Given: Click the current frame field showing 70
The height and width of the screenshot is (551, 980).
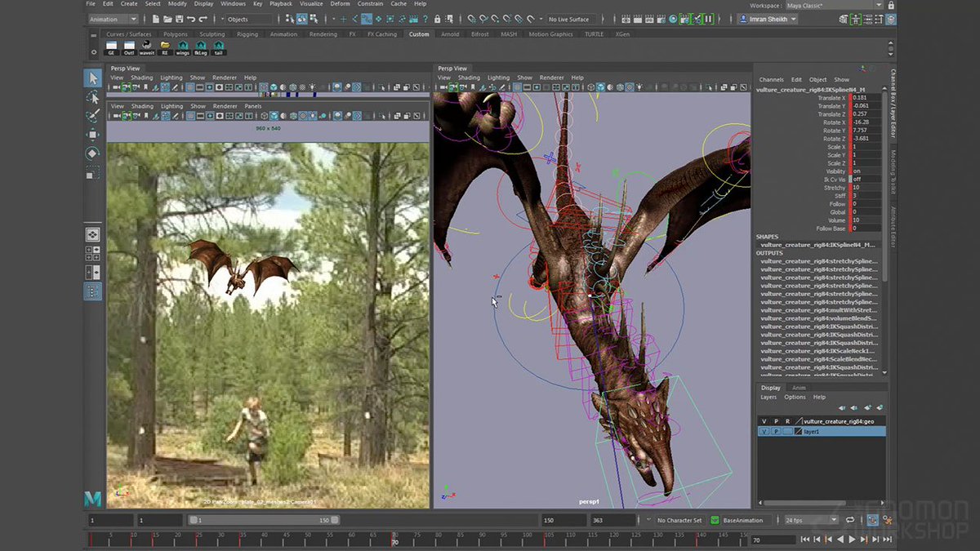Looking at the screenshot, I should (773, 540).
